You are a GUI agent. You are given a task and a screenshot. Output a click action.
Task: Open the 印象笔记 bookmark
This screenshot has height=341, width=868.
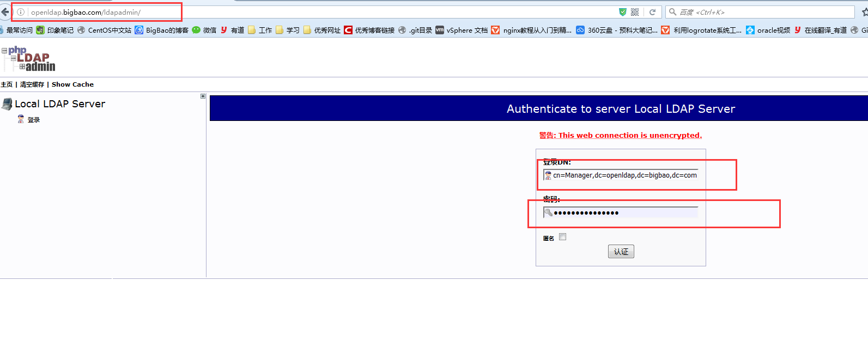pyautogui.click(x=55, y=30)
